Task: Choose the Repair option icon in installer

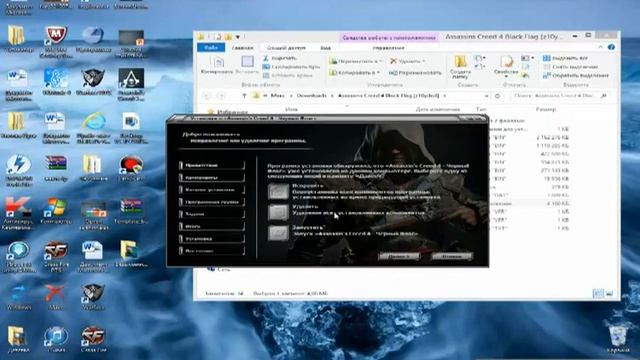Action: click(x=278, y=191)
